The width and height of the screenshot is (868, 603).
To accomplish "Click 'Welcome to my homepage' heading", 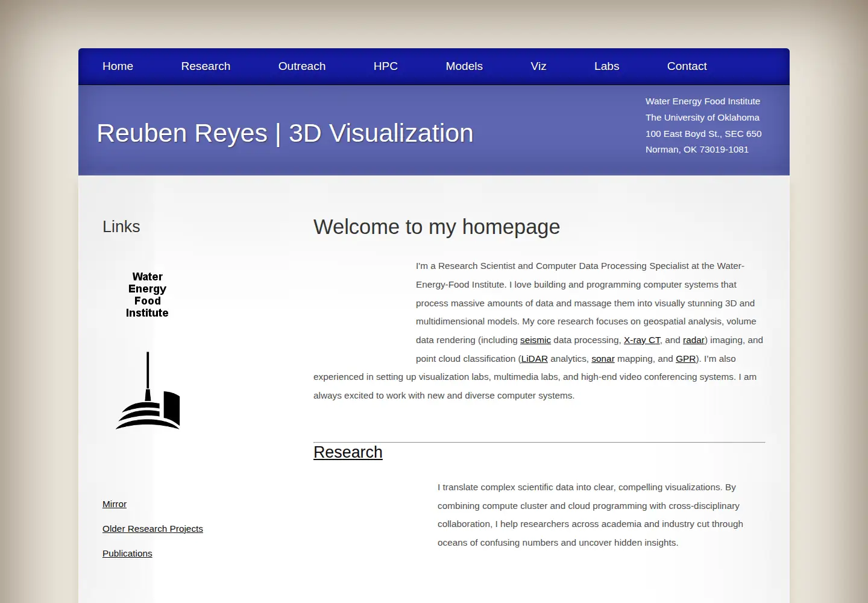I will (436, 227).
